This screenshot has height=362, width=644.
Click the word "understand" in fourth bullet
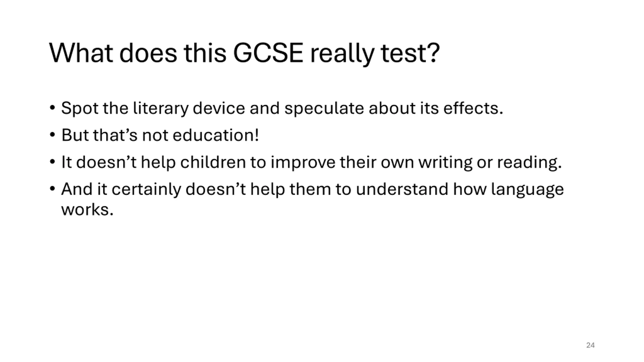coord(402,189)
